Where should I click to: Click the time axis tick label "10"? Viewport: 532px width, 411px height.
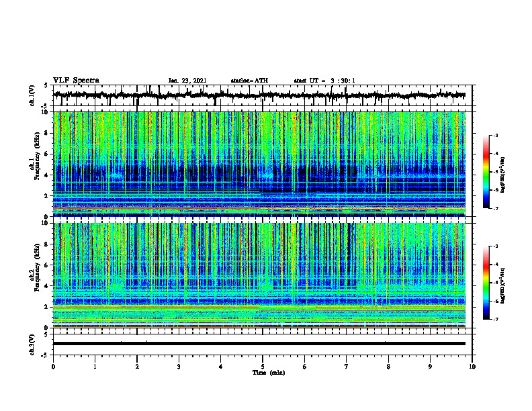click(472, 367)
